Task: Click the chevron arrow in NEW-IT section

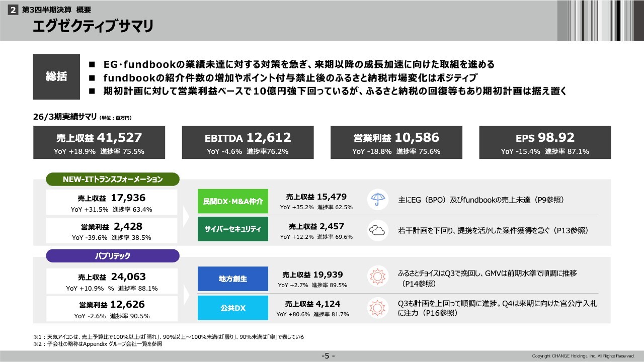Action: click(x=187, y=216)
